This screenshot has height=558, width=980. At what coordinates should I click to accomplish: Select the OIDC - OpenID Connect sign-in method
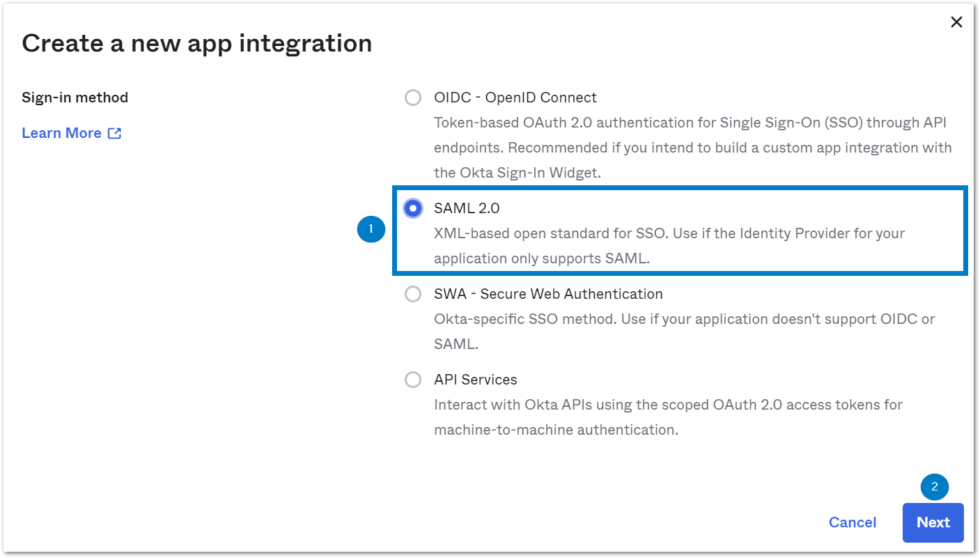point(412,98)
